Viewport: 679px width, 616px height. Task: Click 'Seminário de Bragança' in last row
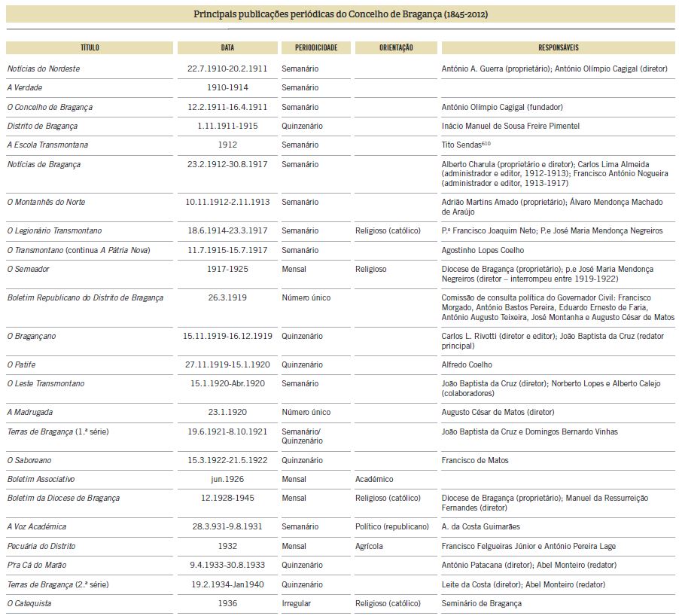click(x=482, y=603)
